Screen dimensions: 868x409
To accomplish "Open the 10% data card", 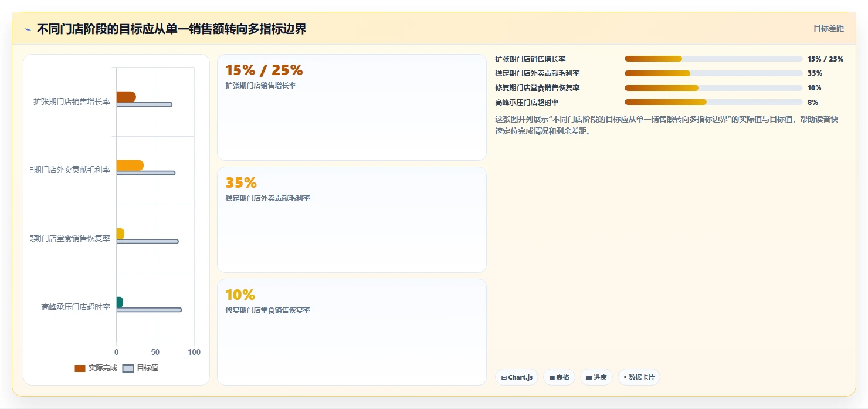I will coord(352,332).
